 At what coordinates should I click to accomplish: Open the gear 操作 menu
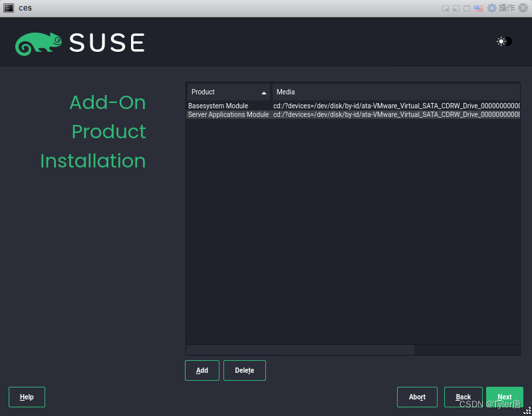tap(492, 8)
